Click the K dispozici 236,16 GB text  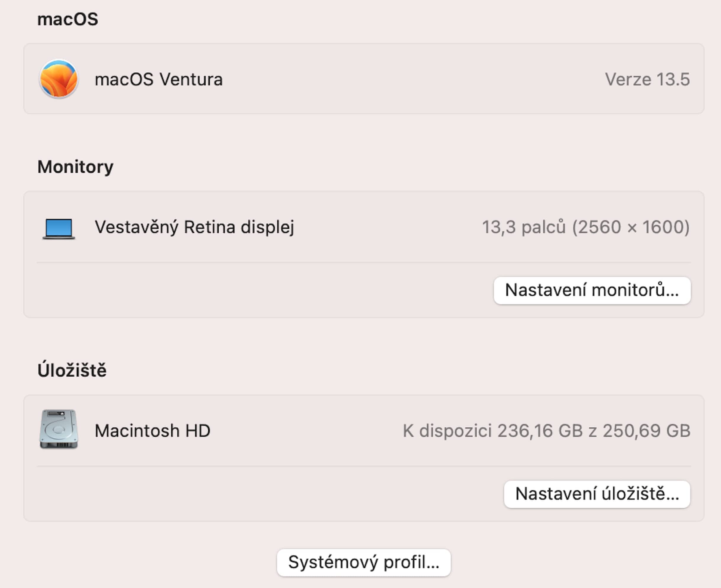pyautogui.click(x=546, y=431)
